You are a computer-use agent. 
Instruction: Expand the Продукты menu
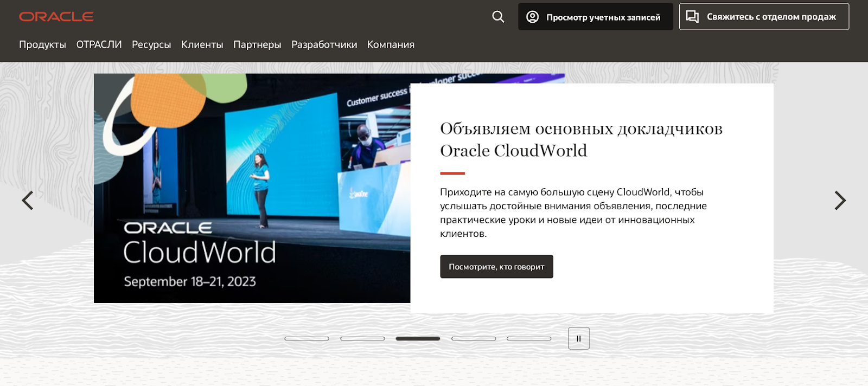42,44
